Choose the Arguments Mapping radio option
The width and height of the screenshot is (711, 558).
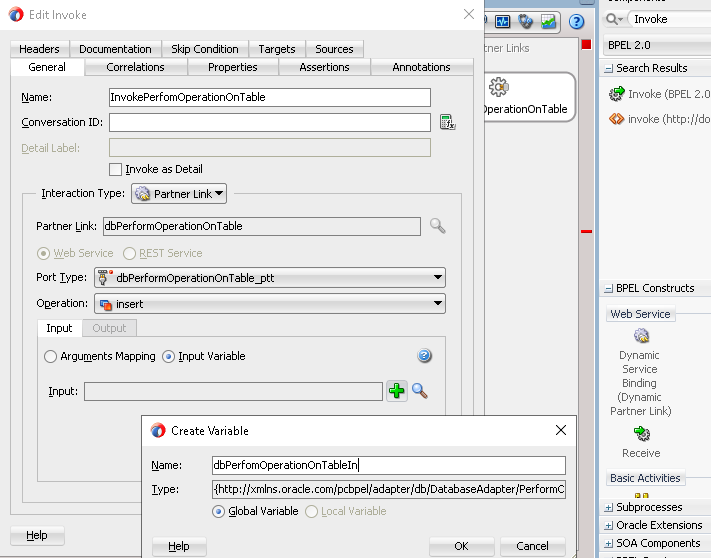click(x=50, y=356)
